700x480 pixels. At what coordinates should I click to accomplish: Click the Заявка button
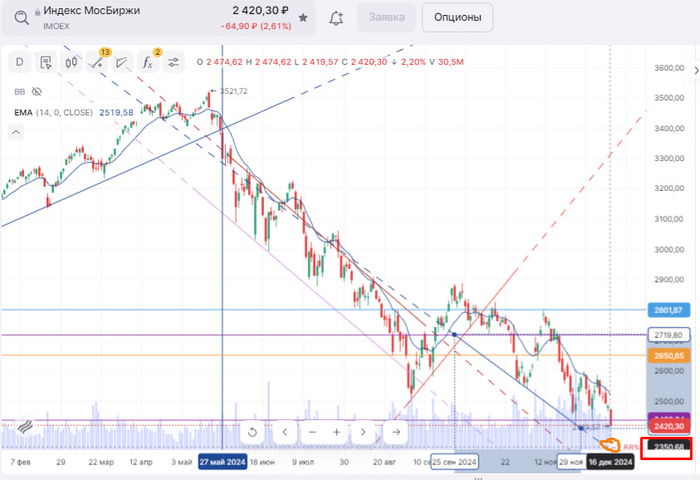(387, 17)
